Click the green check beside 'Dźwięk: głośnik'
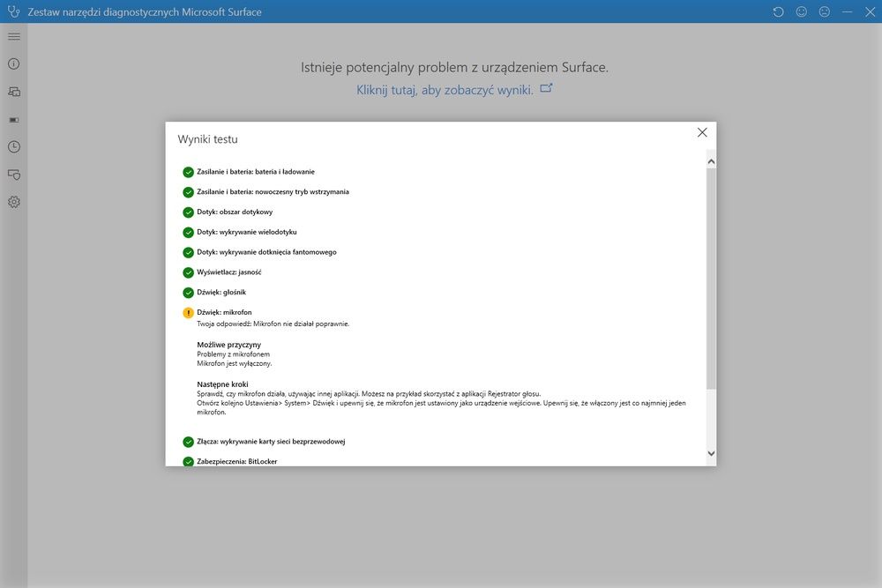 coord(189,293)
